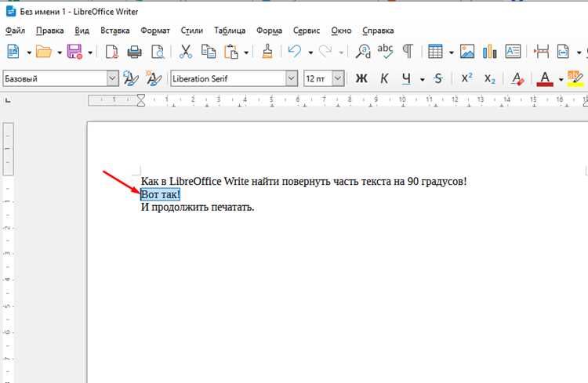Click the line И продолжить печатать.

point(198,207)
